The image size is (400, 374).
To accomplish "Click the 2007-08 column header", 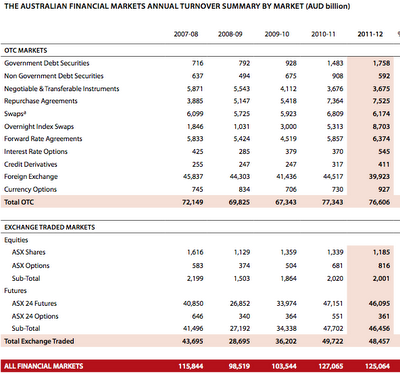I will pos(186,34).
